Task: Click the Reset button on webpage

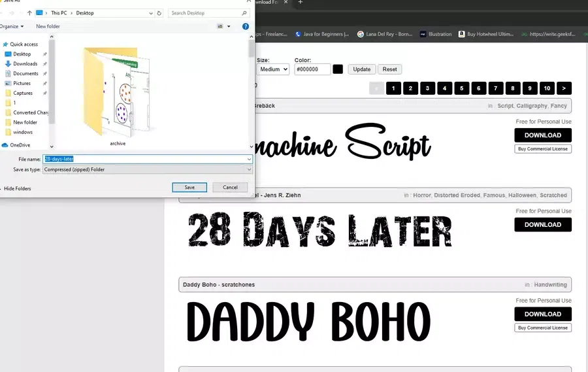Action: (x=389, y=69)
